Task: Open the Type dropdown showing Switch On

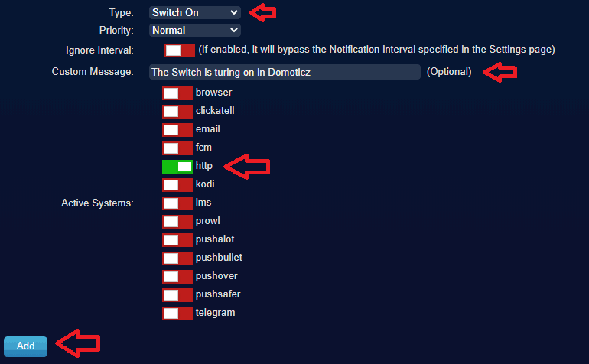Action: click(x=194, y=12)
